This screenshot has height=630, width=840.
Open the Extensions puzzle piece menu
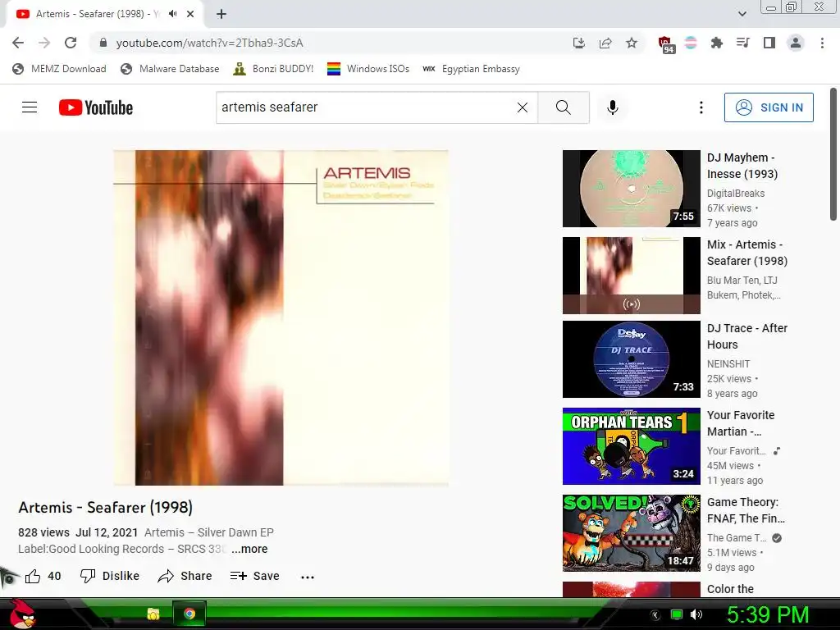pos(717,43)
